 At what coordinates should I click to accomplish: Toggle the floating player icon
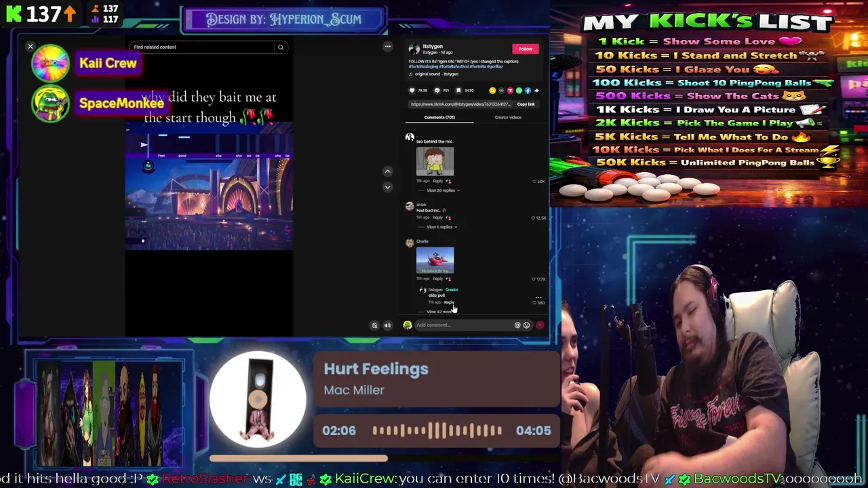click(x=374, y=325)
